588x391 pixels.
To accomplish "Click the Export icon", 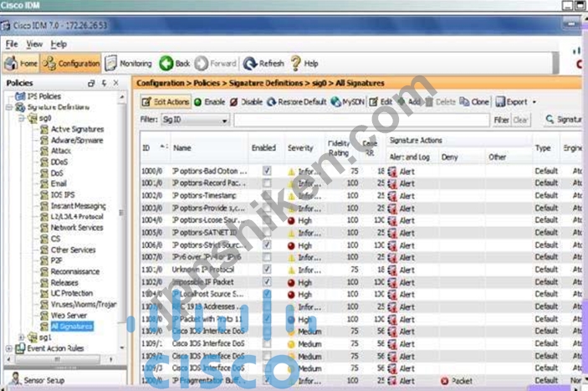I will coord(500,101).
